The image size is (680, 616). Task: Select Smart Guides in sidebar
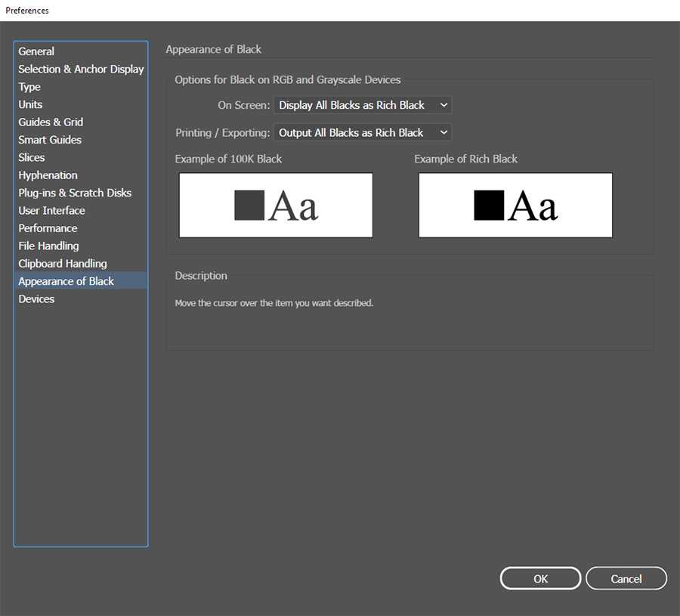tap(50, 140)
